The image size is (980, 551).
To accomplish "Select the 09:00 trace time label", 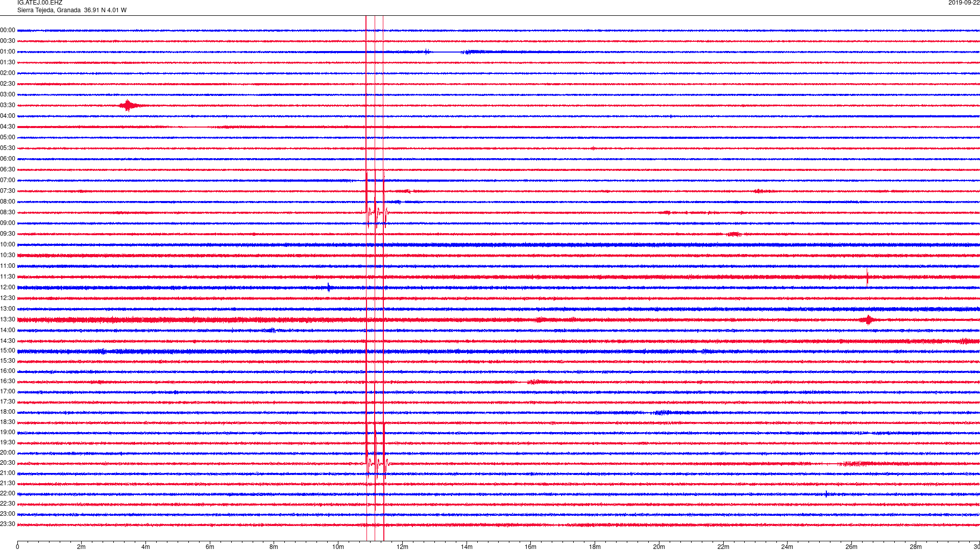I will (8, 223).
